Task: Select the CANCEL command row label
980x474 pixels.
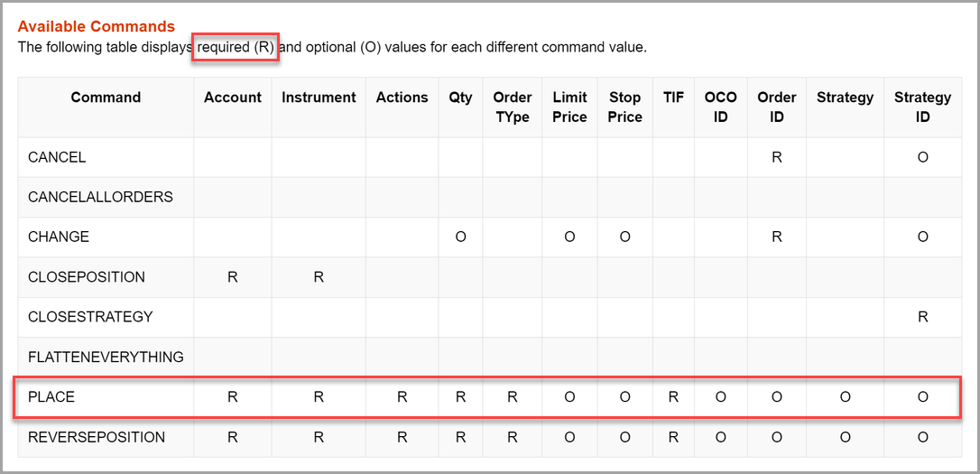Action: point(57,157)
